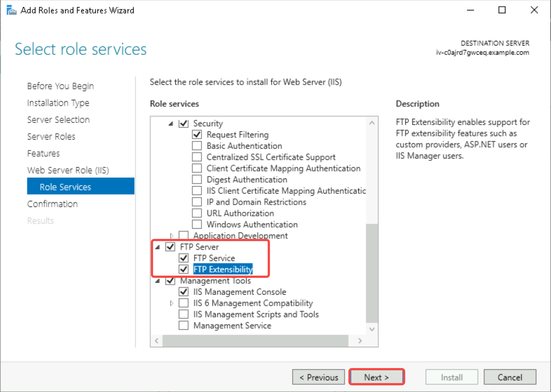551x392 pixels.
Task: Click the Next button
Action: [377, 377]
